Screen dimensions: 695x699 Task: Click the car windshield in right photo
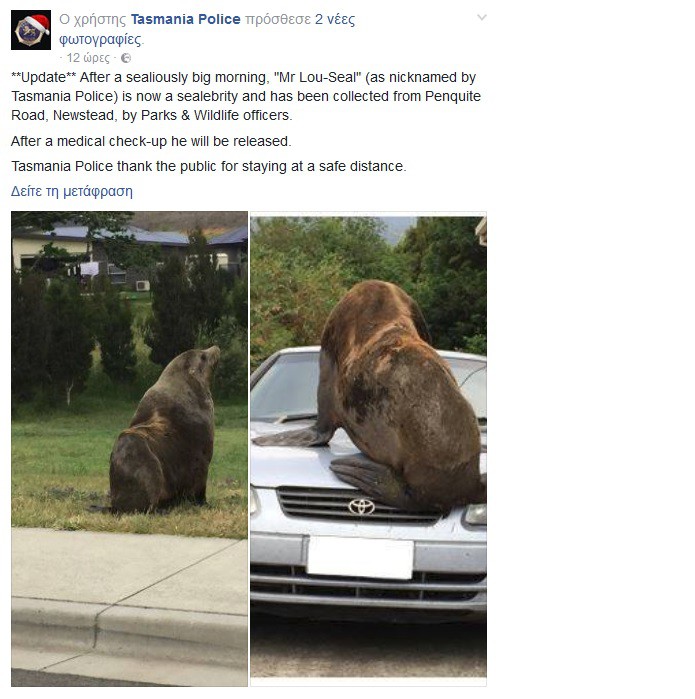click(285, 386)
